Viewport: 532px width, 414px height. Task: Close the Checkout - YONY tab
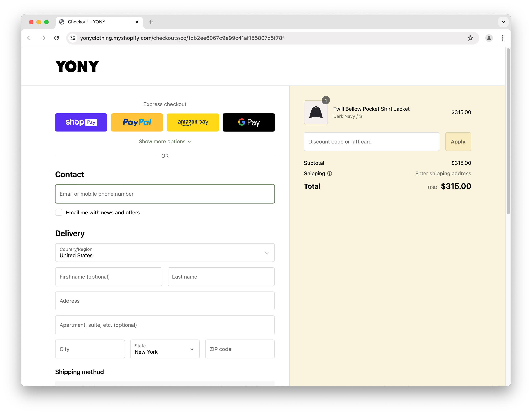tap(137, 22)
